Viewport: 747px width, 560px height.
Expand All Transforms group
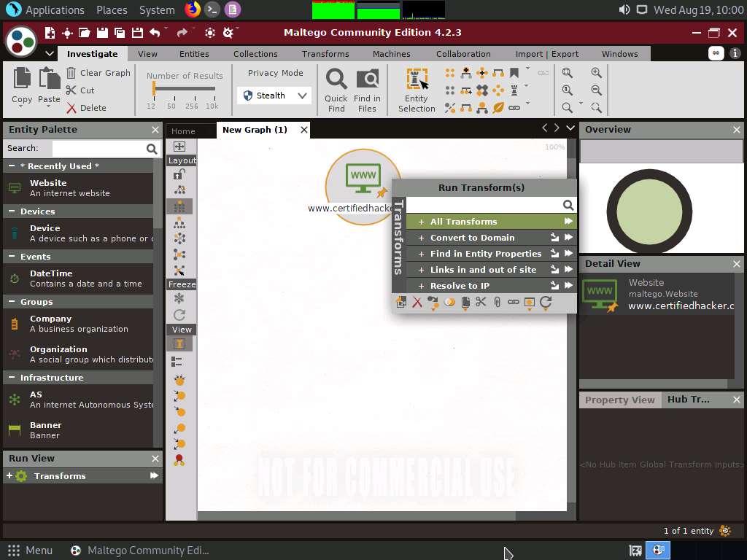[x=421, y=222]
